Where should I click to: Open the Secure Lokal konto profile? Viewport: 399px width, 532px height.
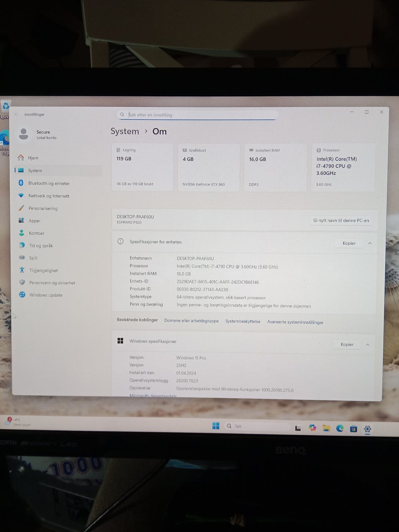(x=38, y=134)
